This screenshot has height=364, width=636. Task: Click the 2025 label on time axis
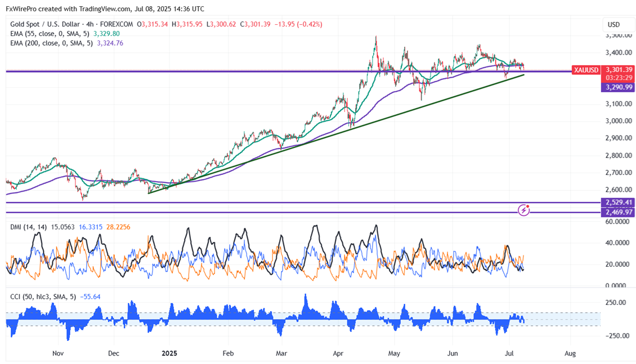click(169, 353)
